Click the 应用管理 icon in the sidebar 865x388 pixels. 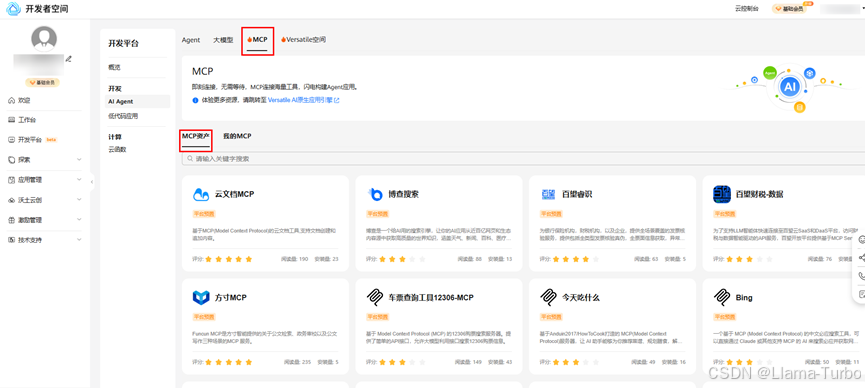[x=12, y=180]
